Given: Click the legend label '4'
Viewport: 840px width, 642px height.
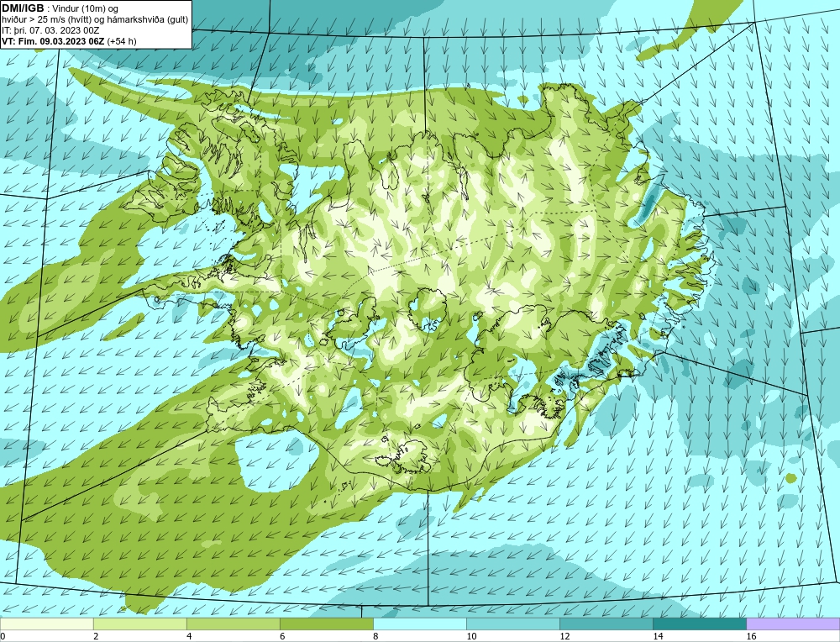Looking at the screenshot, I should pos(189,636).
